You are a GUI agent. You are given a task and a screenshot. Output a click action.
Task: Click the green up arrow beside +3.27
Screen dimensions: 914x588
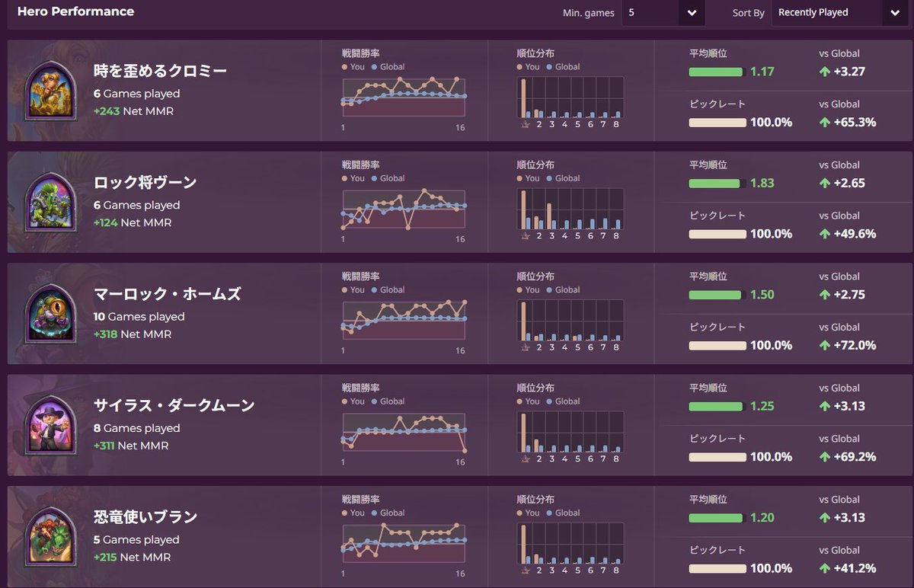coord(825,72)
